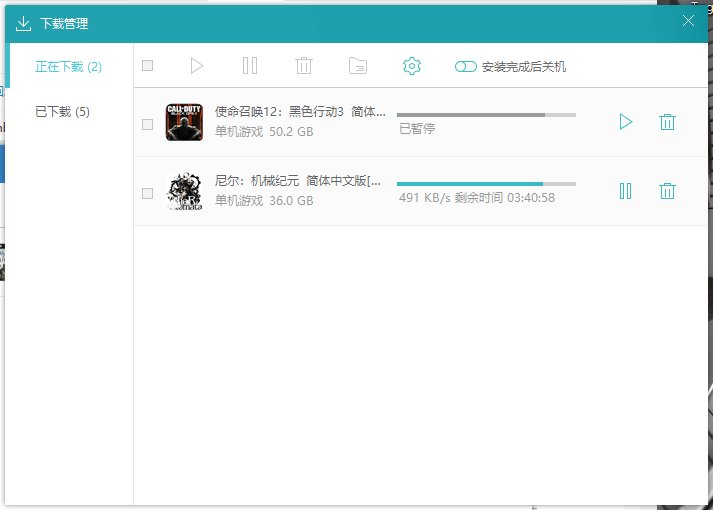Click the toolbar start-all play icon
This screenshot has width=713, height=510.
[196, 66]
